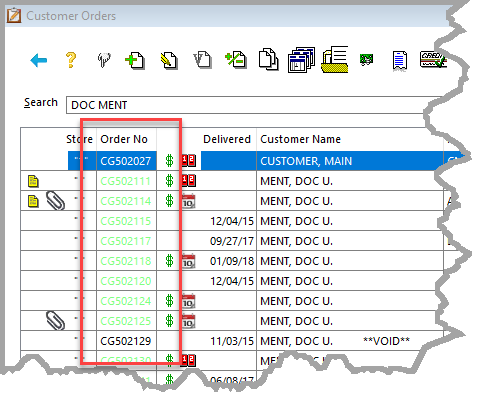
Task: Click the credit check toolbar icon
Action: (x=433, y=60)
